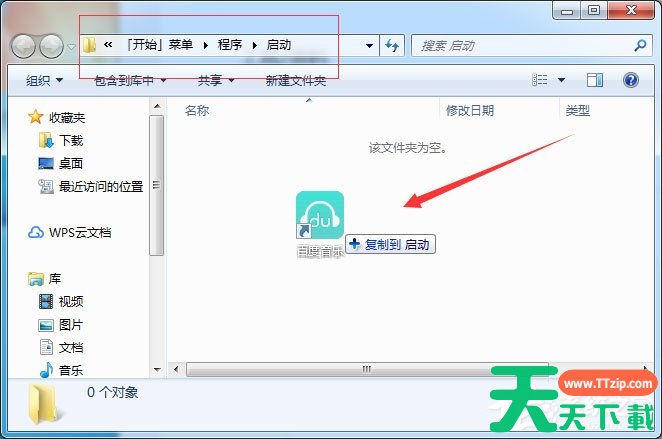Click navigation pane scroll up arrow
The width and height of the screenshot is (662, 439).
click(157, 106)
